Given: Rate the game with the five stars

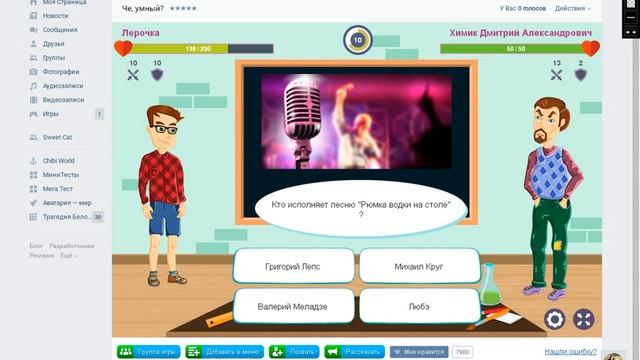Looking at the screenshot, I should point(183,8).
